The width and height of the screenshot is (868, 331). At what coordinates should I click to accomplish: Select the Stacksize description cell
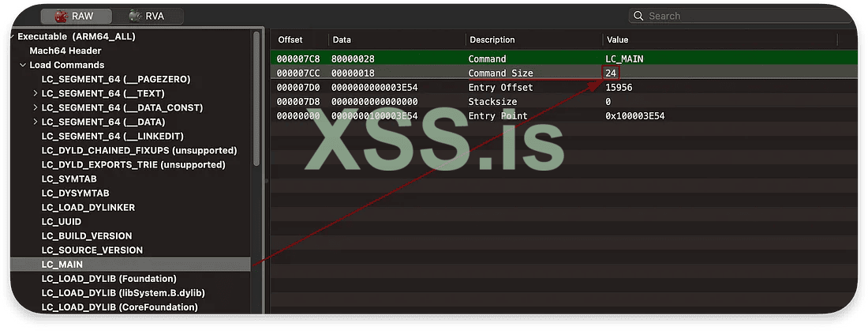coord(492,102)
